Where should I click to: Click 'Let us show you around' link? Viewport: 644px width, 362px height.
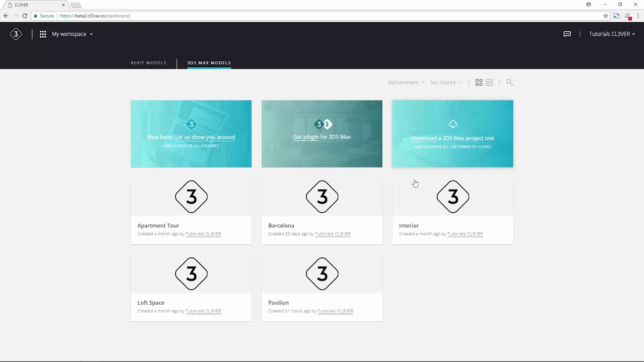[x=205, y=137]
